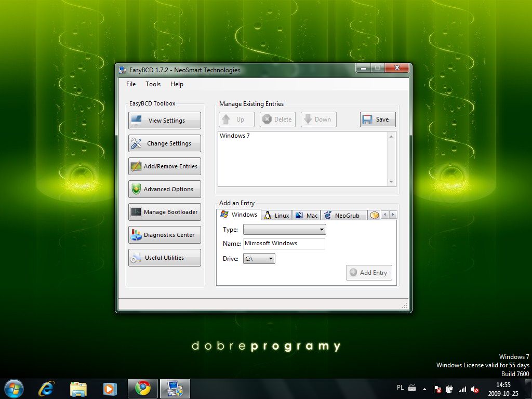532x399 pixels.
Task: Switch to the Mac tab
Action: pyautogui.click(x=307, y=216)
